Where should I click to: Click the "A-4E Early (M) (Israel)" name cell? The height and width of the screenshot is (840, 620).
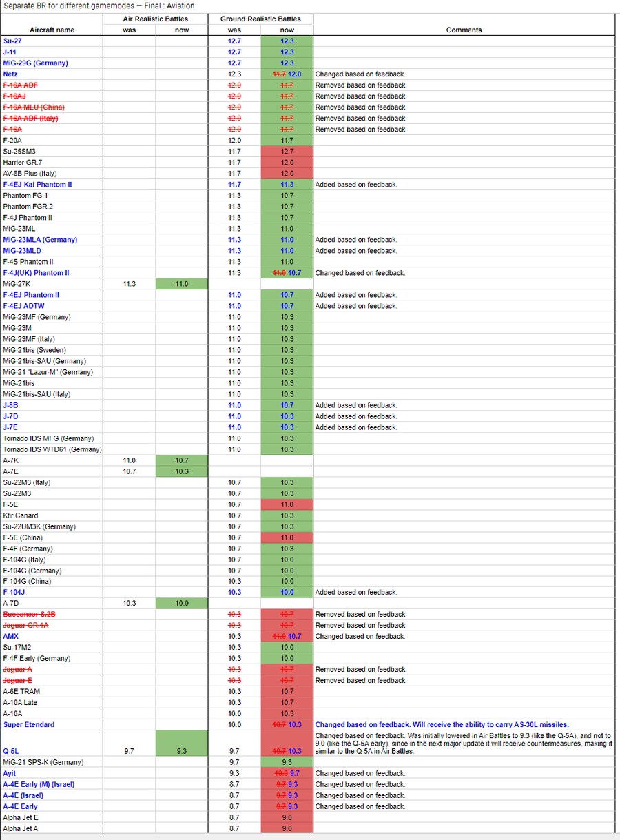pyautogui.click(x=52, y=785)
